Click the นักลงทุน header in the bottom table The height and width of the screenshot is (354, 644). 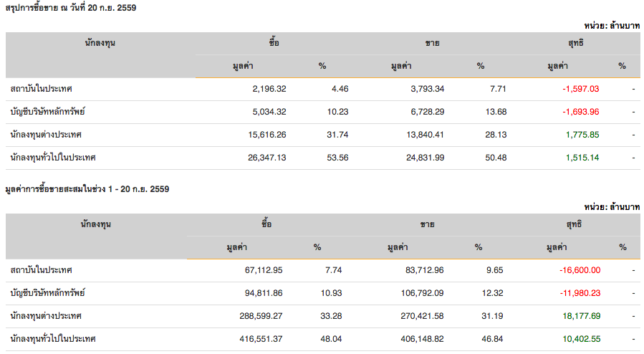coord(99,224)
